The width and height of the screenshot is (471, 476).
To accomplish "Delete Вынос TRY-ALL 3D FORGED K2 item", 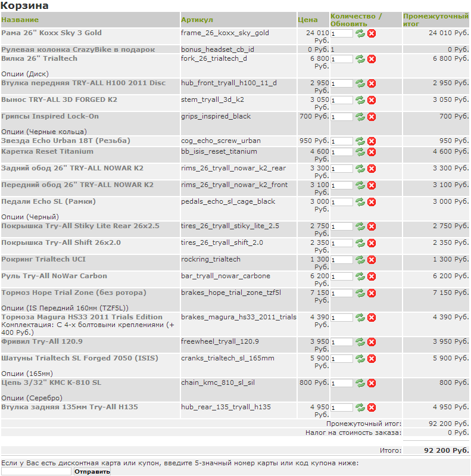I will pyautogui.click(x=372, y=100).
